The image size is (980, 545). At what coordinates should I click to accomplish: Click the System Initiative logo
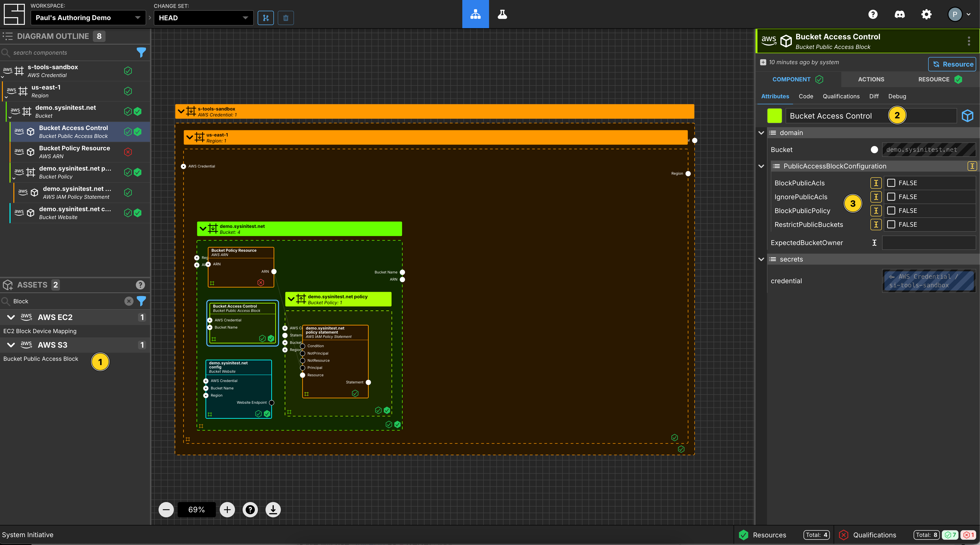click(14, 15)
